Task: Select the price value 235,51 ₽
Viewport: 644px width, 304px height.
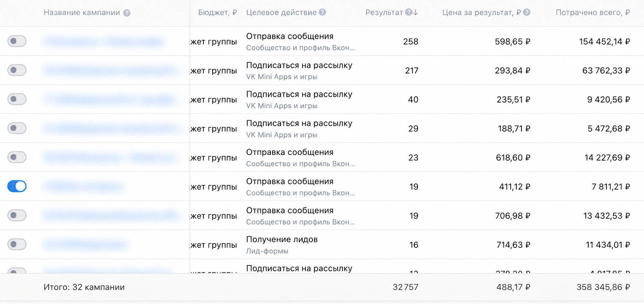Action: (514, 99)
